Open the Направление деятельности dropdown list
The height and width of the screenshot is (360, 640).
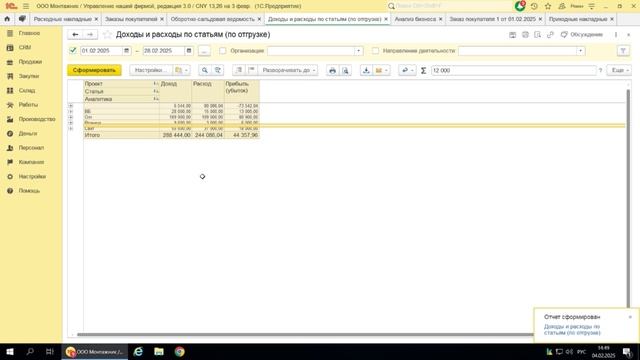580,51
